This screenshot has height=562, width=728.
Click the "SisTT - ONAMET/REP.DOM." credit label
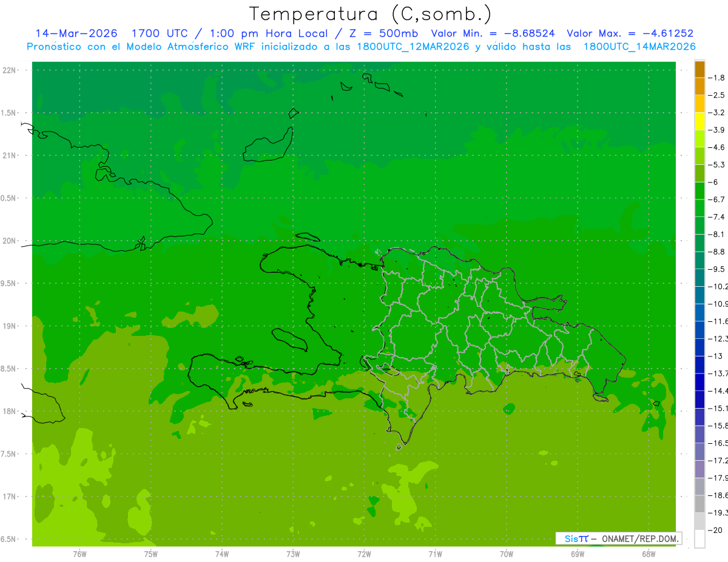619,538
